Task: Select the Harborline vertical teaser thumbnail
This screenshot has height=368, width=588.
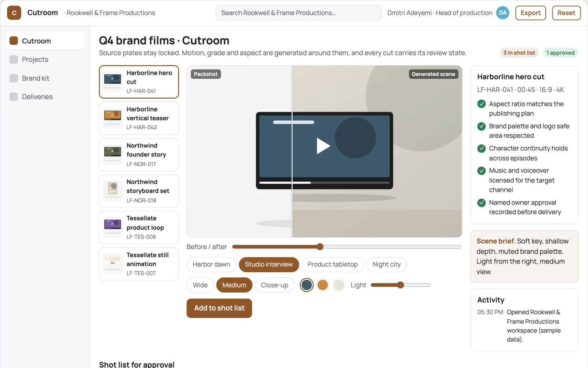Action: (113, 118)
